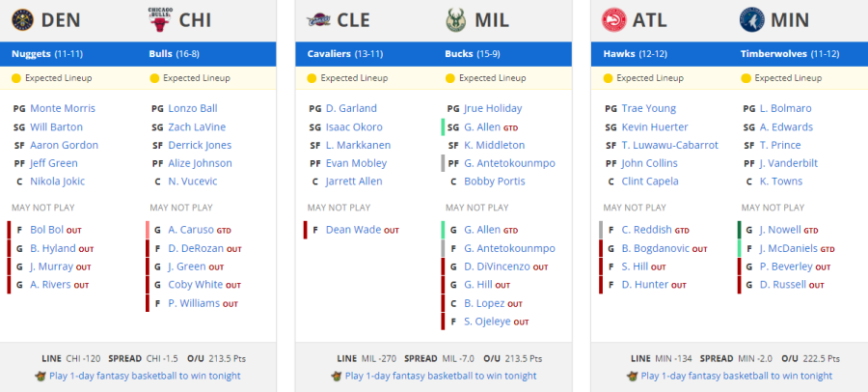The image size is (868, 392).
Task: Open Nikola Jokic player page
Action: point(58,182)
